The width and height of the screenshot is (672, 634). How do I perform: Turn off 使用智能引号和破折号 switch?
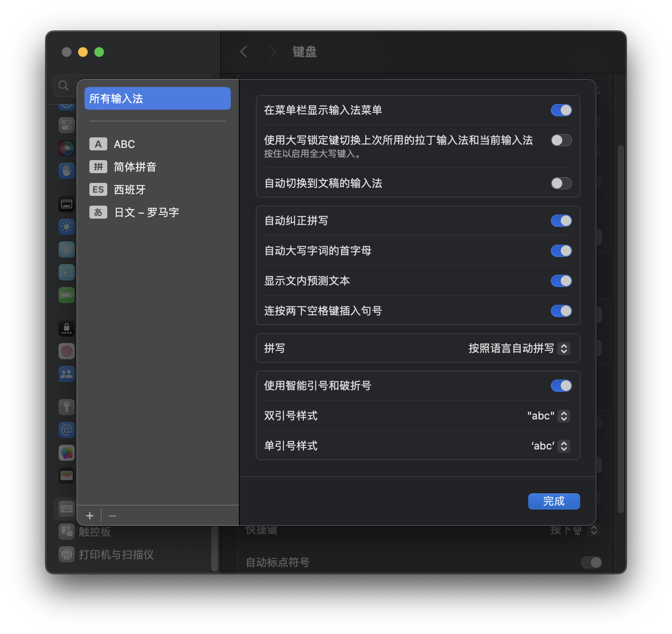tap(561, 386)
